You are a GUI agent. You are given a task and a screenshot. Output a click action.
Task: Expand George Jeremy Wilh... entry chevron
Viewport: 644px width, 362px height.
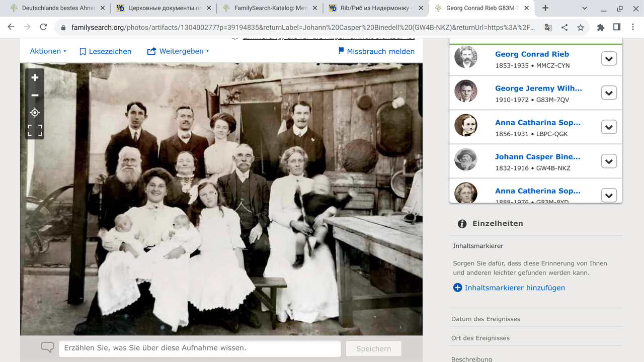(609, 93)
